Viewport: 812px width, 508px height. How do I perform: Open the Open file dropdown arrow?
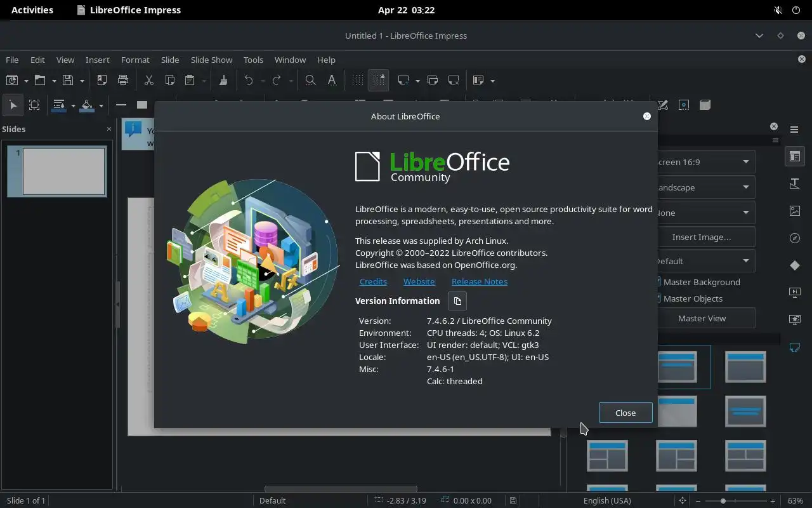point(54,81)
